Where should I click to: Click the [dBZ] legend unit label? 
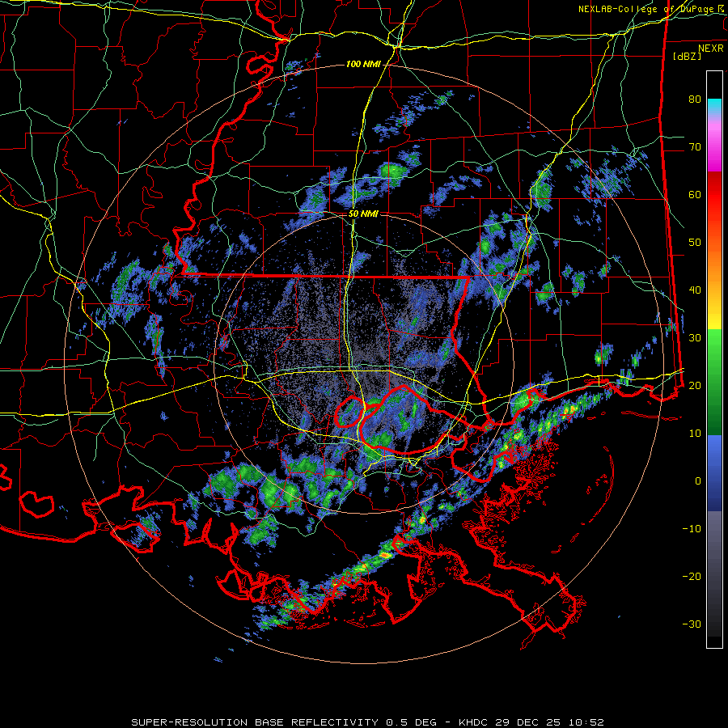(x=687, y=56)
